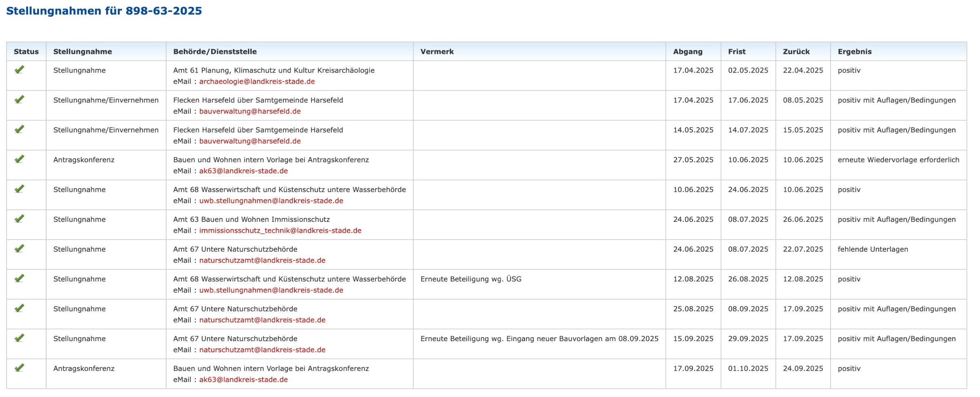Open uwb.stellungnahmen email in the ÜSG row
This screenshot has height=397, width=980.
[271, 290]
